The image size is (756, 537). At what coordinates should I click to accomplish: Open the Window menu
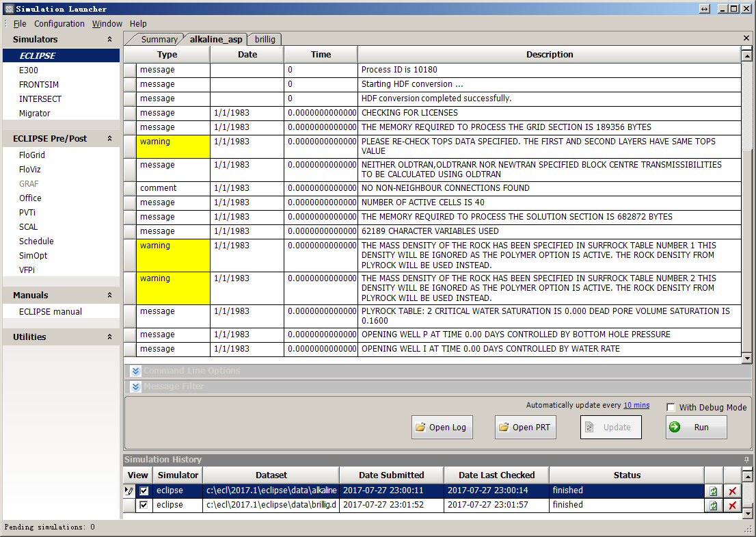(x=107, y=24)
